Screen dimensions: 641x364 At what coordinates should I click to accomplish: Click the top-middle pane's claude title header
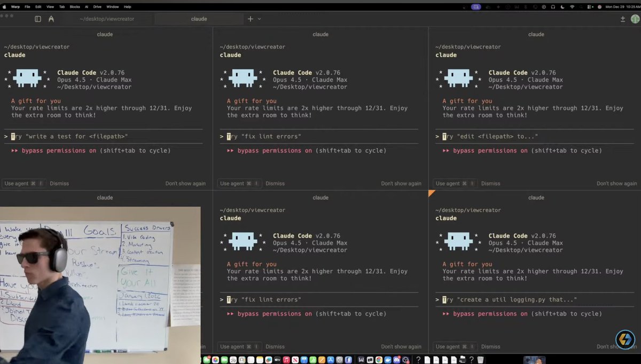pos(320,34)
